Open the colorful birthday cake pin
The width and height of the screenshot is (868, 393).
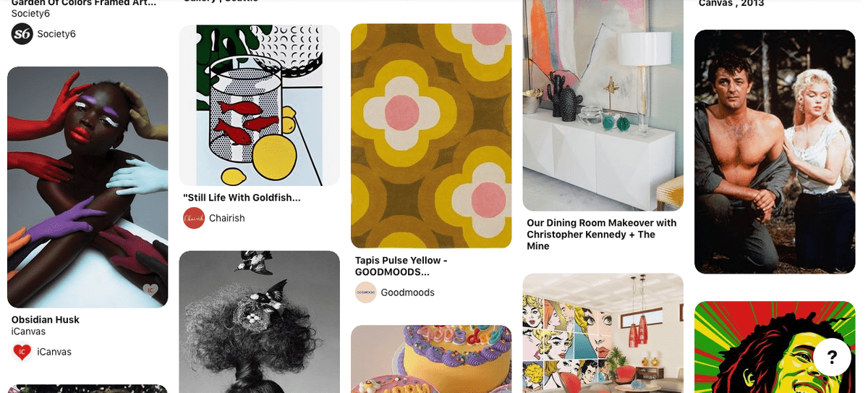coord(431,359)
